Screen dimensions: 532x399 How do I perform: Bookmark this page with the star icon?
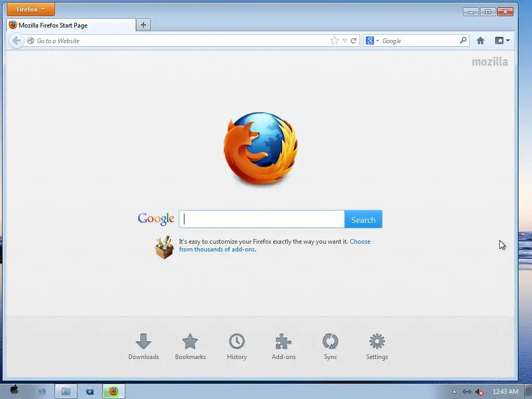click(335, 41)
